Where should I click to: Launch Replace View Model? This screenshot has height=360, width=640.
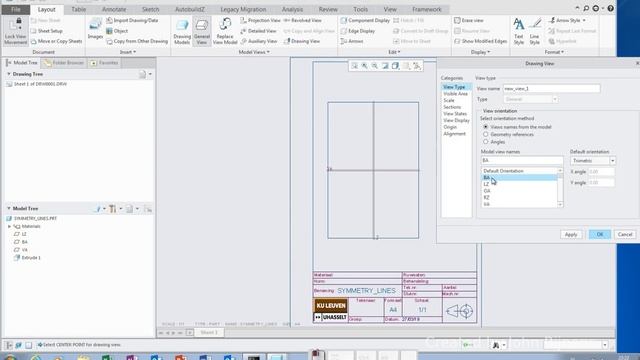(225, 31)
